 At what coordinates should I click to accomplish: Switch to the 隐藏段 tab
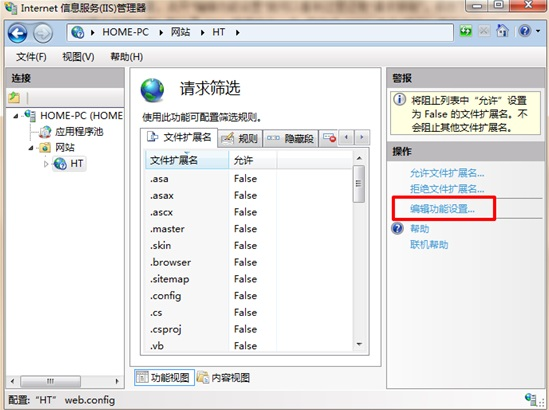pyautogui.click(x=291, y=139)
